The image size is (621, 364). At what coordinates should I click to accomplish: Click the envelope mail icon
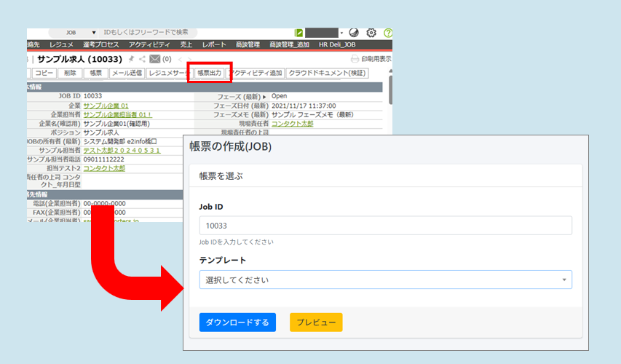coord(154,59)
